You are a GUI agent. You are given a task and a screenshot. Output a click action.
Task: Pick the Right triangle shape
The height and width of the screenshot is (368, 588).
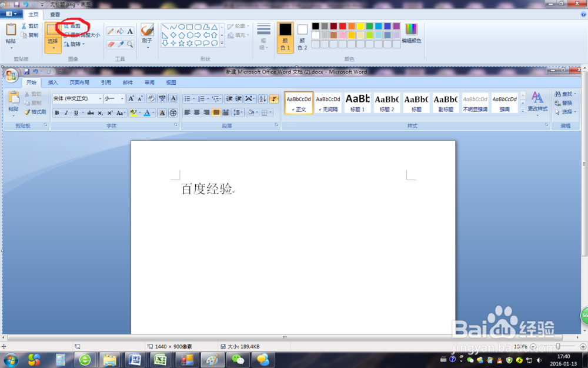tap(165, 35)
